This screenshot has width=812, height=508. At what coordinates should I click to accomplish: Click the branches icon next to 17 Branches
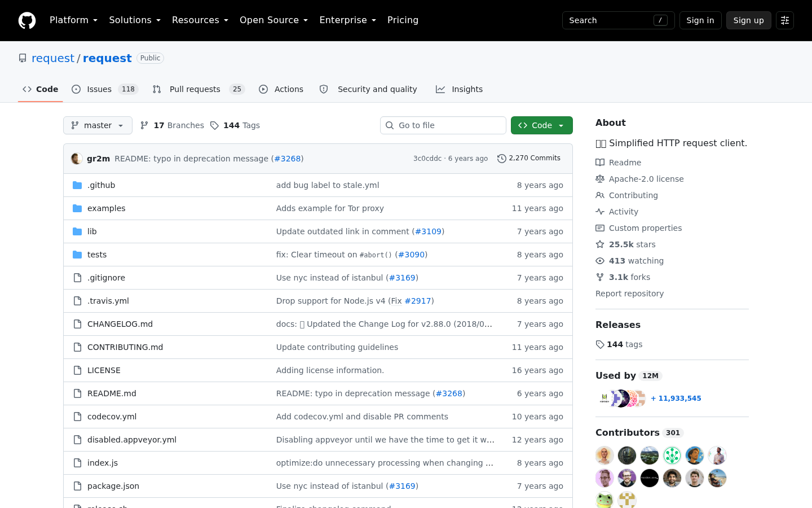[x=144, y=125]
